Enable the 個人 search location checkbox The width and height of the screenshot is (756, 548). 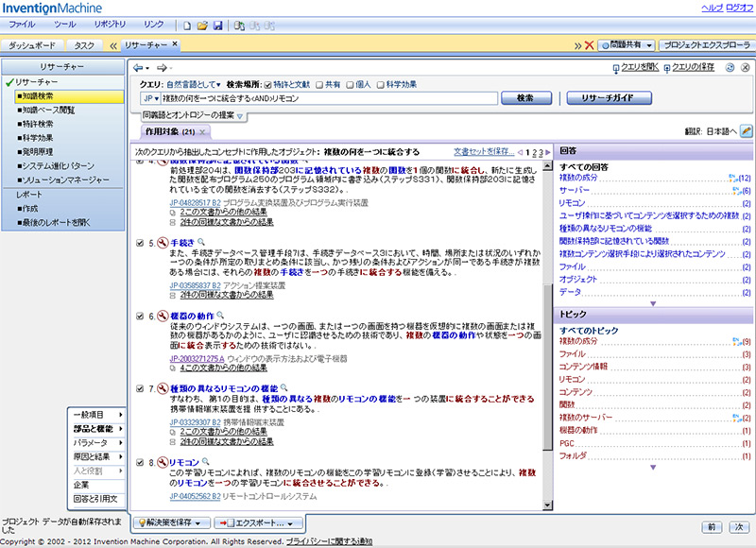coord(350,85)
